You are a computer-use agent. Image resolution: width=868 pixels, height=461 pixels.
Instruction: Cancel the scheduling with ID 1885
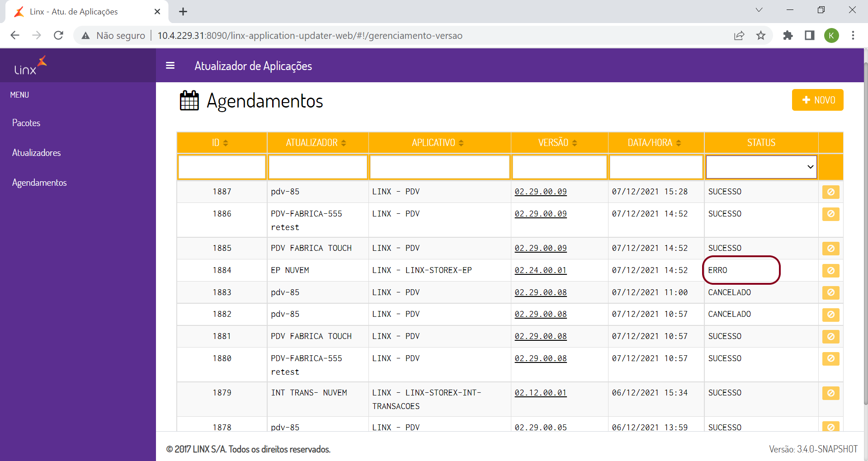[x=830, y=249]
